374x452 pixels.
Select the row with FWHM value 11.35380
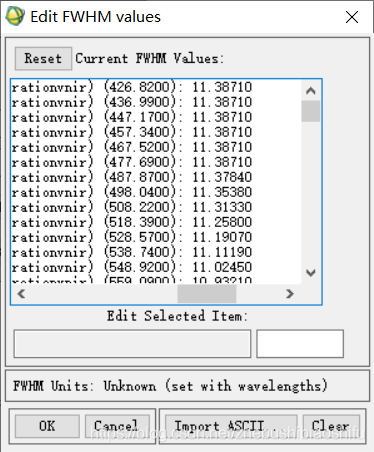(156, 192)
